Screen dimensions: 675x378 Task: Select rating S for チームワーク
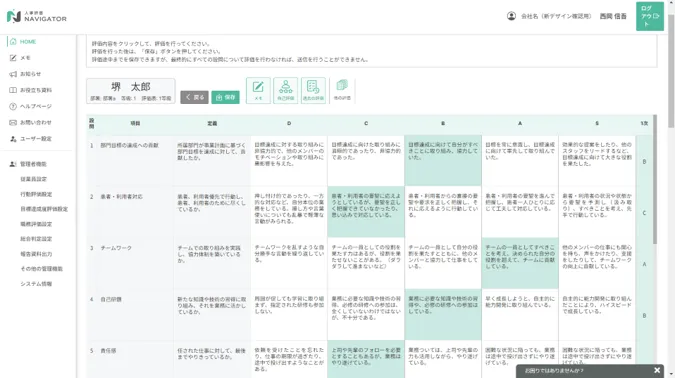pos(597,263)
